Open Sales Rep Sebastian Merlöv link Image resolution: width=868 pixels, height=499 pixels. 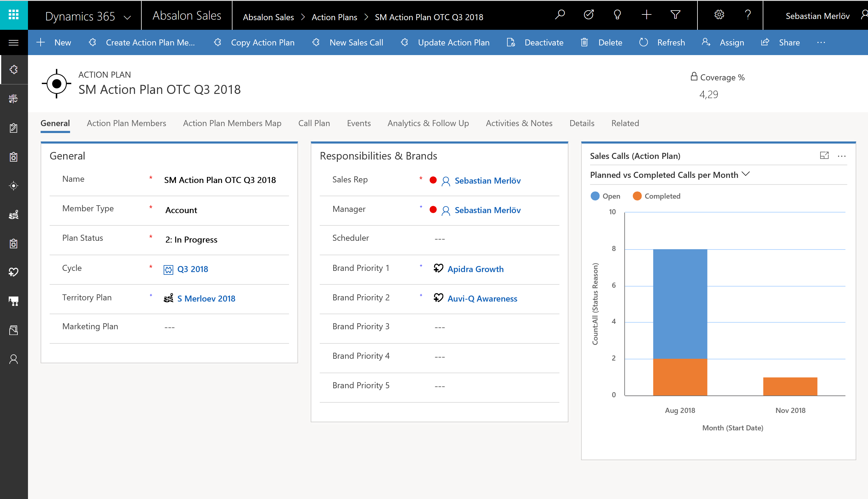point(488,181)
